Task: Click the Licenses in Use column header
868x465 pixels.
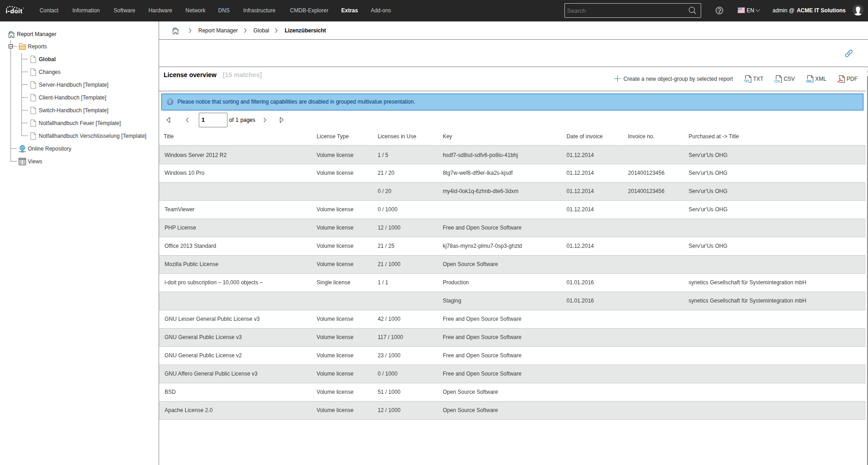Action: [397, 136]
